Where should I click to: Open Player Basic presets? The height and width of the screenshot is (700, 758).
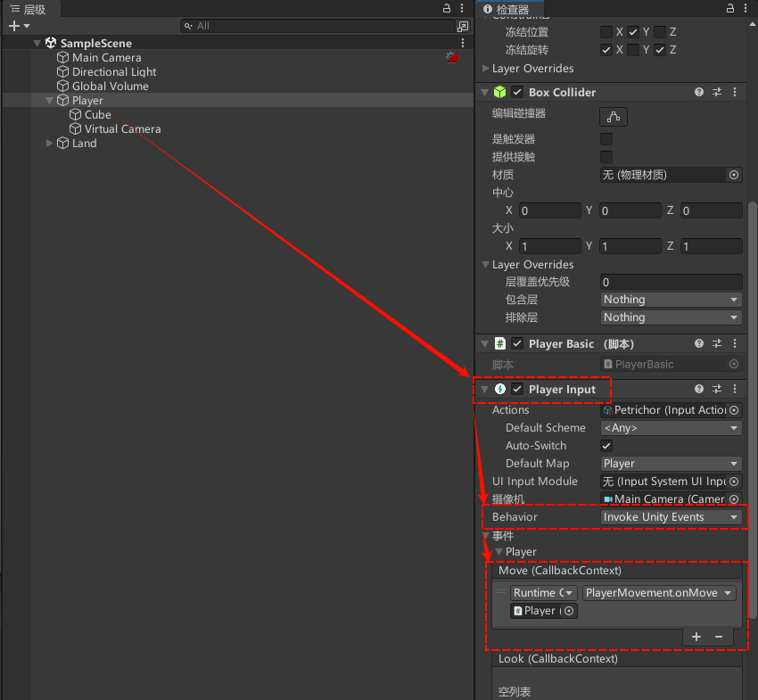tap(717, 343)
